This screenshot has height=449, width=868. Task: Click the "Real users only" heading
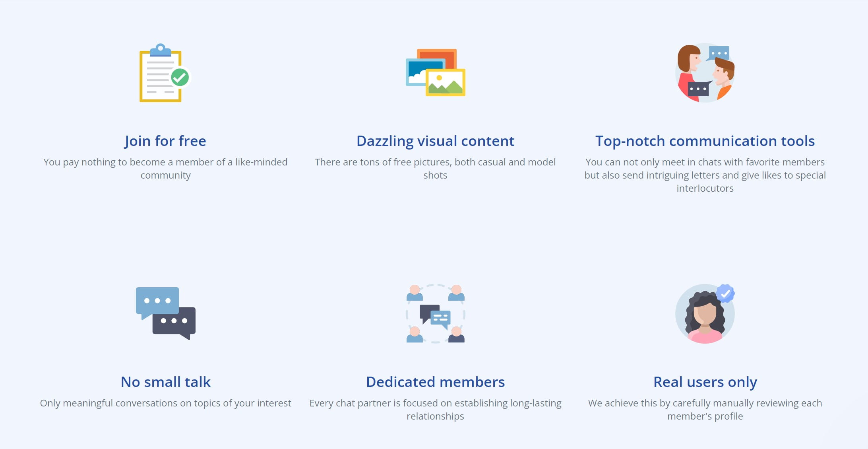point(705,382)
